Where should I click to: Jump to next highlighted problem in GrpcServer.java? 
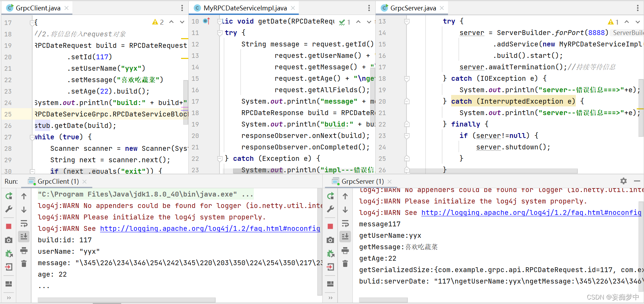tap(638, 22)
